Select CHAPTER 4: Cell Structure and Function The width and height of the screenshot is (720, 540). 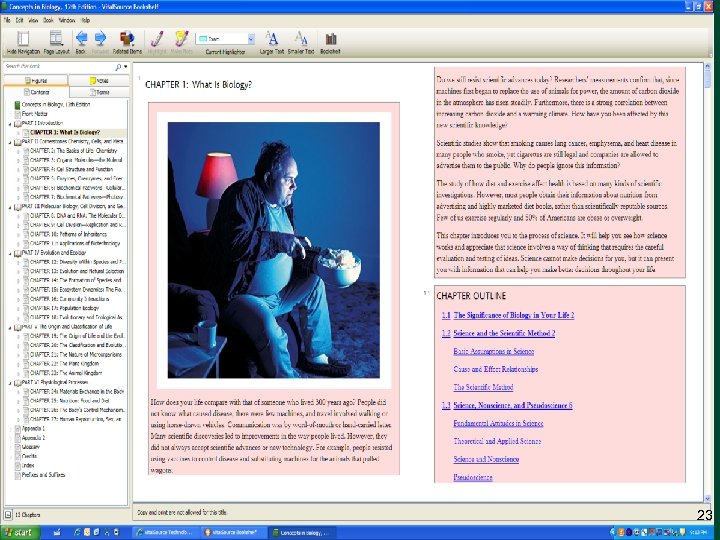(x=71, y=169)
